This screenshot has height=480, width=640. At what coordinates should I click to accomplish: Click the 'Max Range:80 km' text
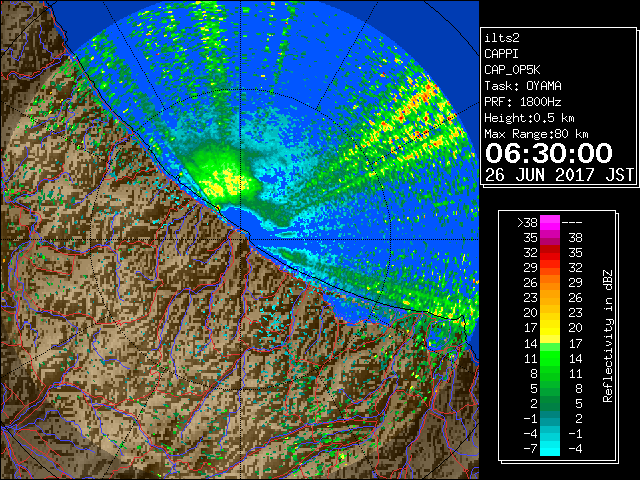click(x=536, y=134)
